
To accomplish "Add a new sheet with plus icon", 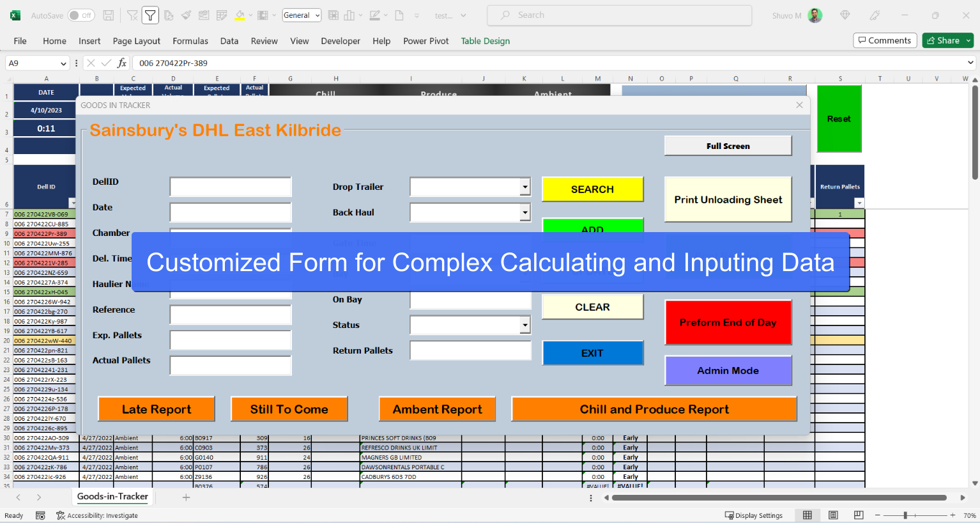I will [186, 497].
